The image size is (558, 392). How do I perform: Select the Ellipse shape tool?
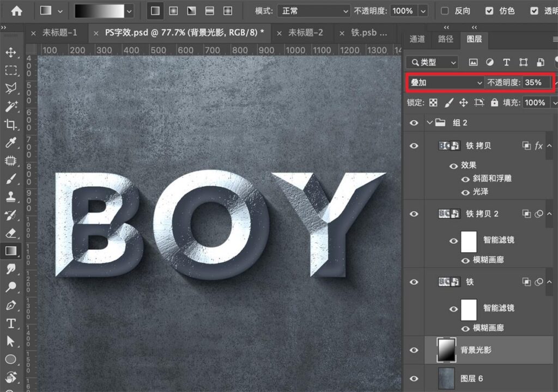[x=11, y=359]
